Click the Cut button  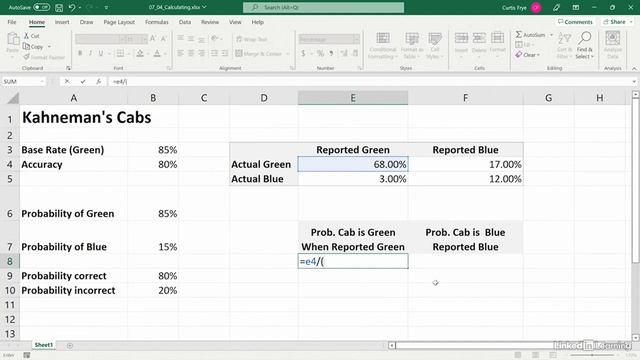[32, 36]
